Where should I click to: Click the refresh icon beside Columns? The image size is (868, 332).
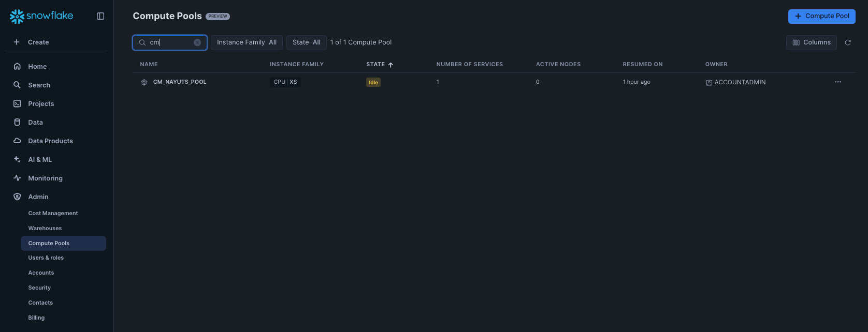[848, 42]
